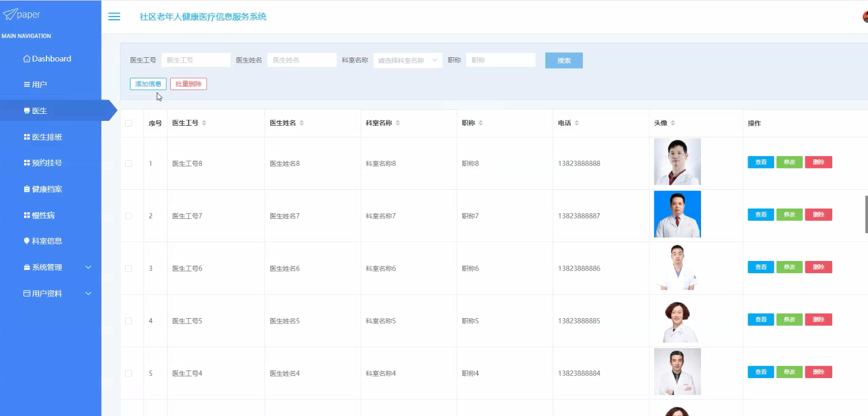Check the row for 医生工号7
The image size is (868, 416).
click(128, 216)
